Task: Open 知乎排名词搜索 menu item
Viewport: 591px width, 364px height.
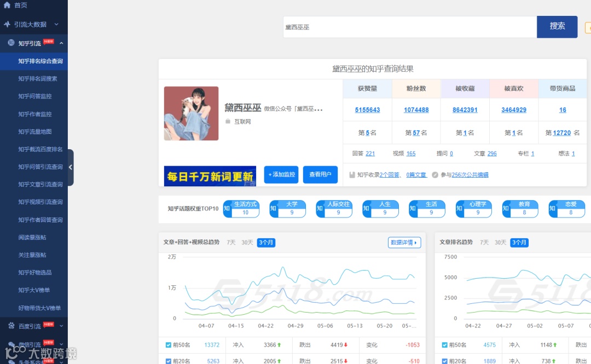Action: tap(38, 79)
